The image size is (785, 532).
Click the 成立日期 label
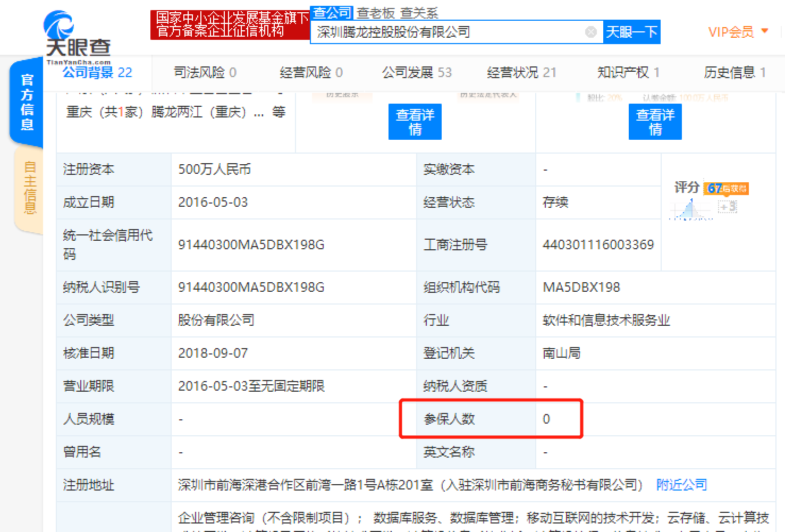[x=89, y=202]
